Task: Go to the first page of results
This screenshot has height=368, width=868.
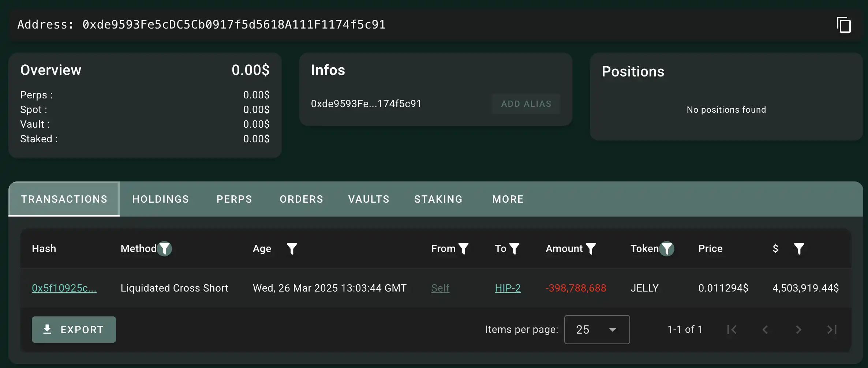Action: pos(732,330)
